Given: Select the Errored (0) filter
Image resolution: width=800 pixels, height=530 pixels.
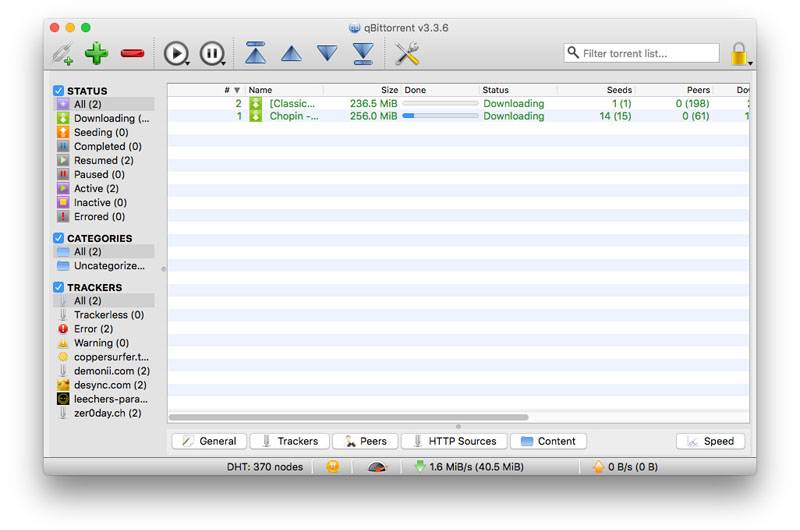Looking at the screenshot, I should pyautogui.click(x=104, y=216).
